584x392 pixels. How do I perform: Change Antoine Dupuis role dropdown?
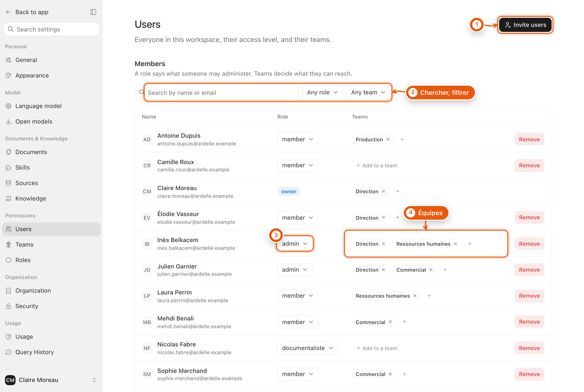pos(298,139)
